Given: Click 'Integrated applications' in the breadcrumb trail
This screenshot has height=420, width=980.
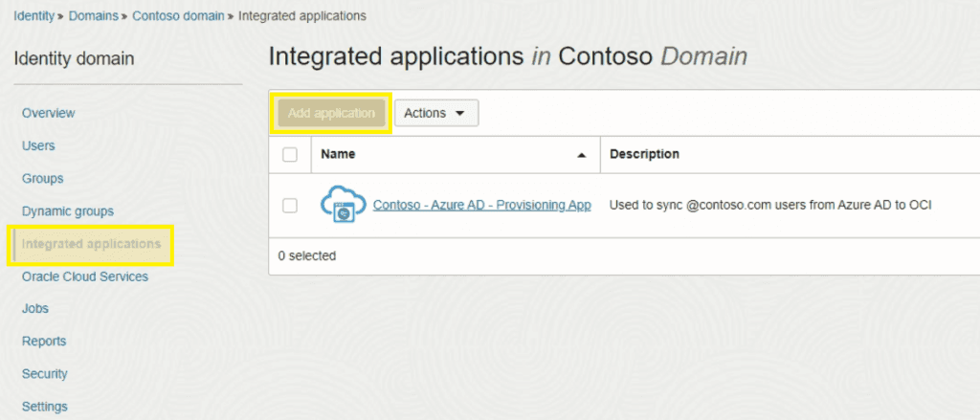Looking at the screenshot, I should (302, 16).
